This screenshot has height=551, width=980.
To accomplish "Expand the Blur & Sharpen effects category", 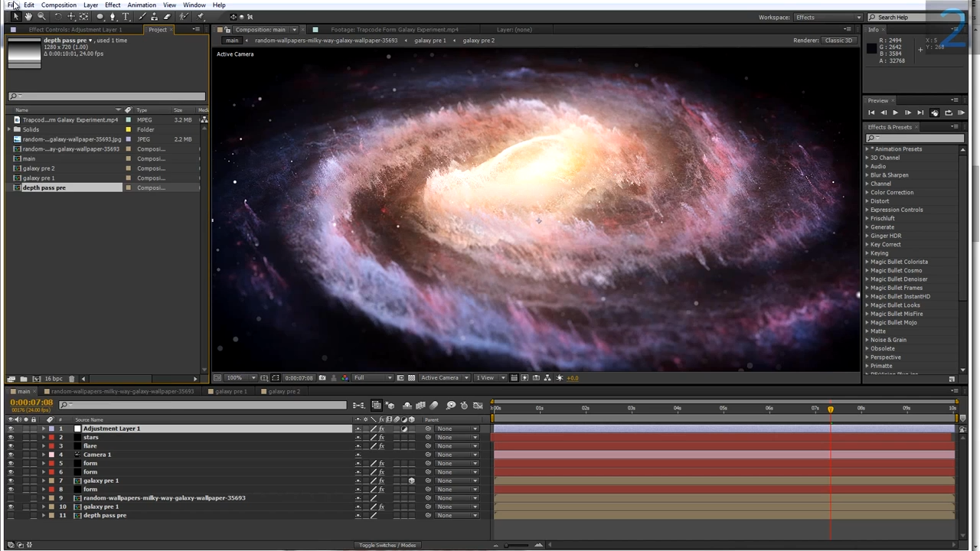I will point(867,175).
